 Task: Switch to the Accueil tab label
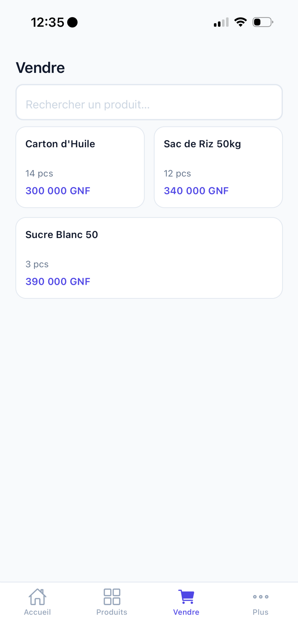click(x=37, y=612)
